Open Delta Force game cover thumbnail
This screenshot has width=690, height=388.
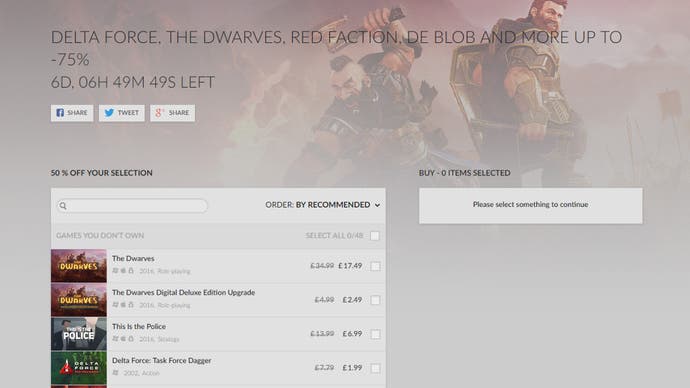(x=79, y=368)
